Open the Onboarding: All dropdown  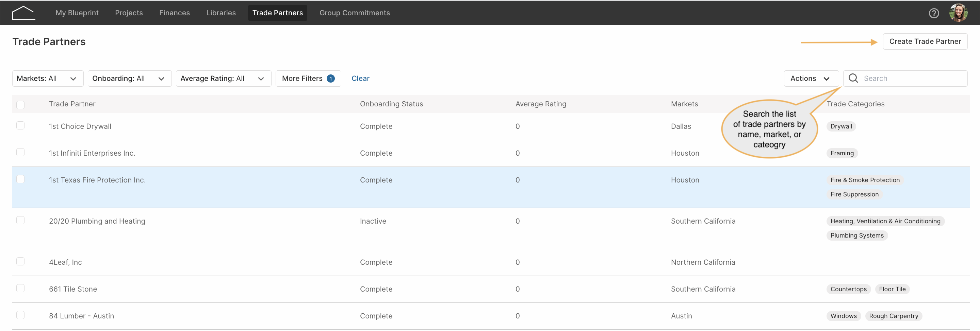(129, 79)
